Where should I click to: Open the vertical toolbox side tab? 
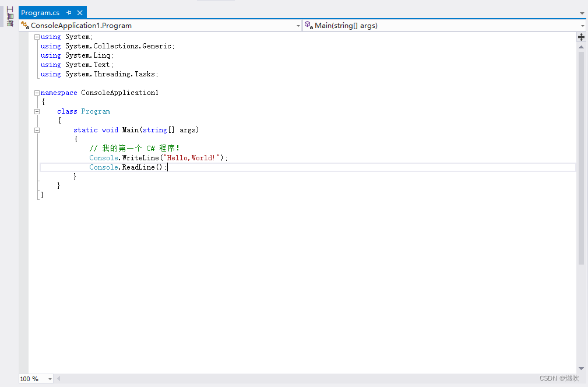(10, 16)
